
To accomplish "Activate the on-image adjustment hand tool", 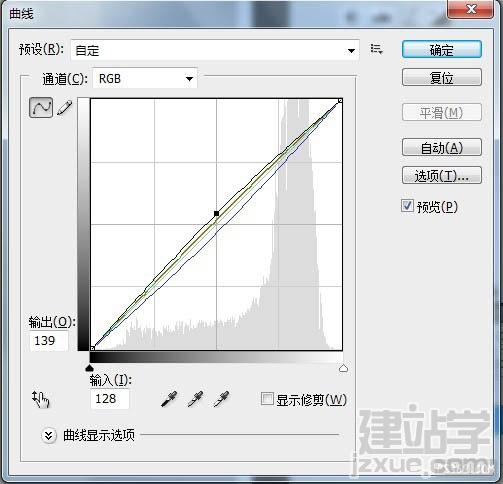I will coord(40,399).
